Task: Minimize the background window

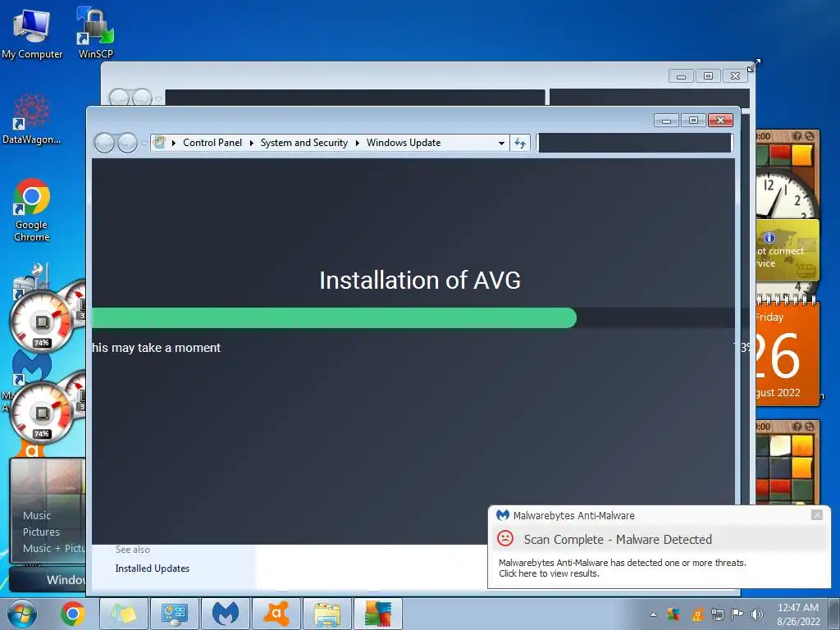Action: click(x=682, y=76)
